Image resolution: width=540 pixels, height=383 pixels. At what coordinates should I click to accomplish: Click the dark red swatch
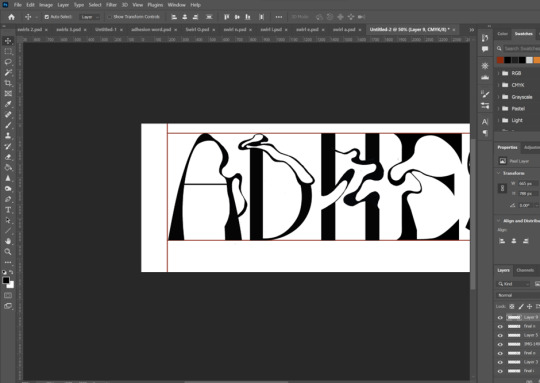tap(500, 60)
